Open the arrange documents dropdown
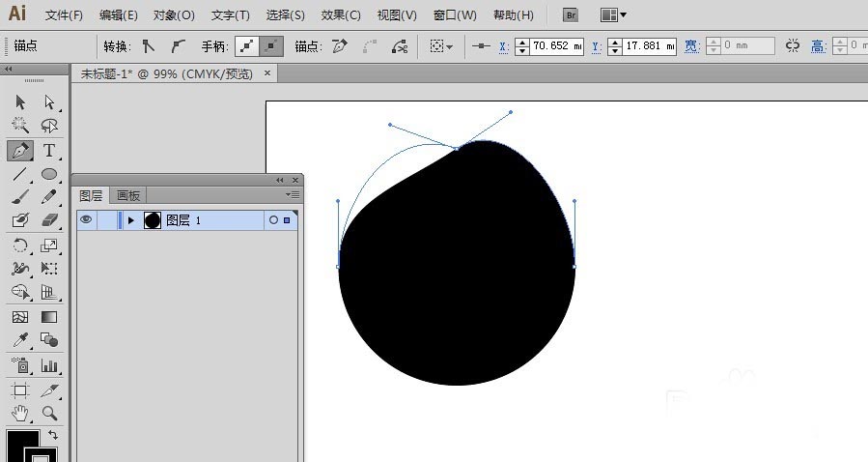 click(613, 15)
